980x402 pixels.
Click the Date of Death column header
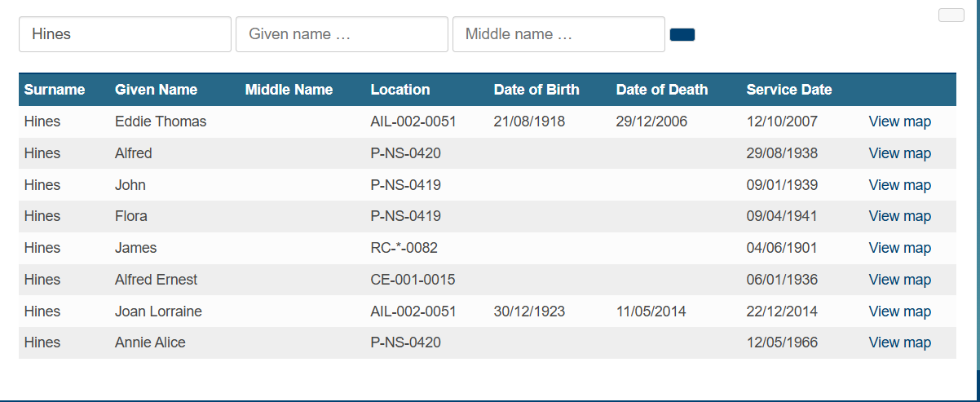click(x=662, y=90)
